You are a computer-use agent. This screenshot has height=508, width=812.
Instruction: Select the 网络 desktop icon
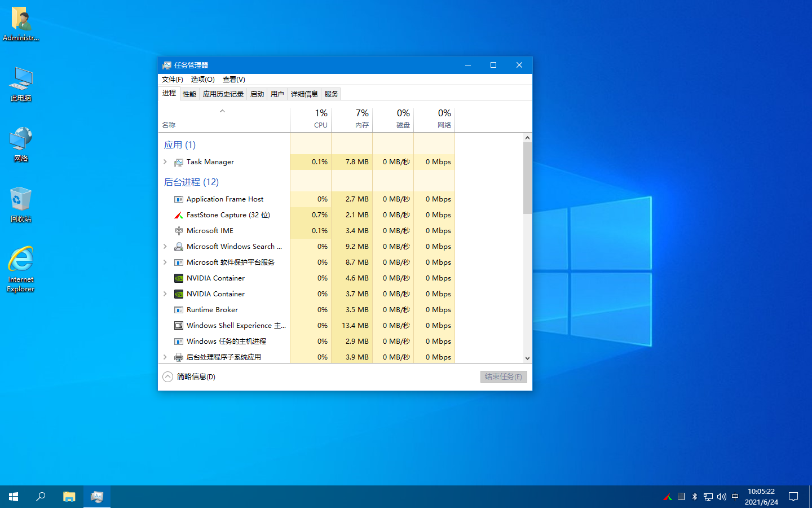point(21,144)
